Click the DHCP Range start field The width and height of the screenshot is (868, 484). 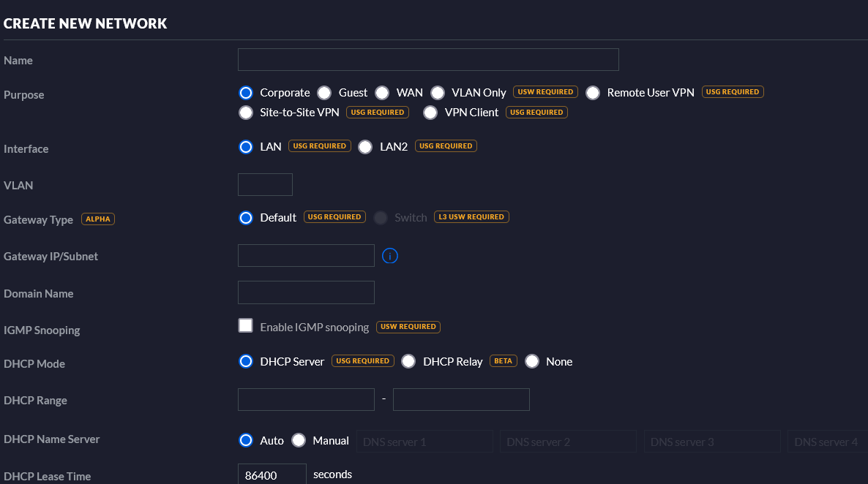pos(306,400)
